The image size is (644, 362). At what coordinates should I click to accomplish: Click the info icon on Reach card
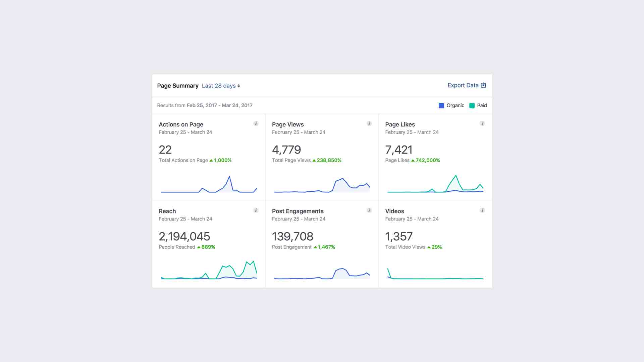coord(256,210)
